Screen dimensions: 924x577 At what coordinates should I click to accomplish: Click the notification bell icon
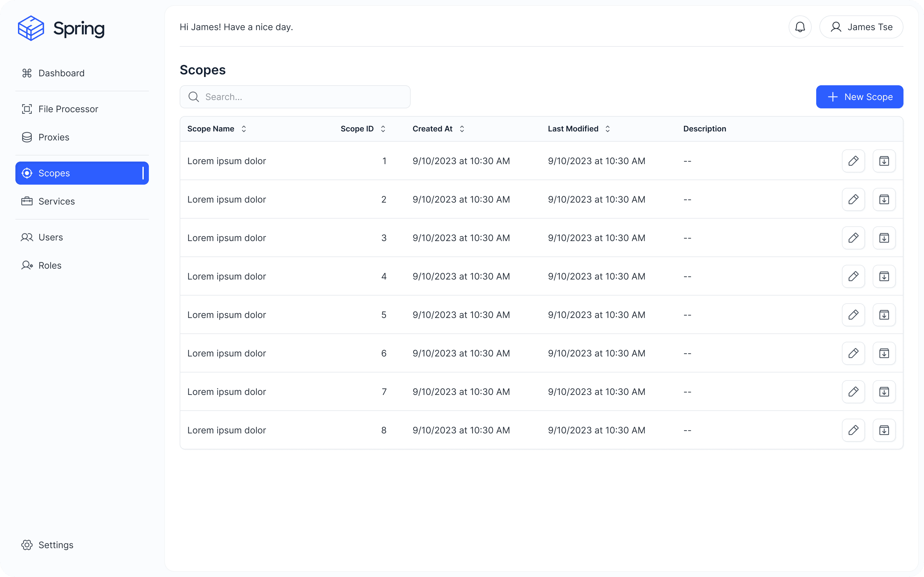point(800,27)
